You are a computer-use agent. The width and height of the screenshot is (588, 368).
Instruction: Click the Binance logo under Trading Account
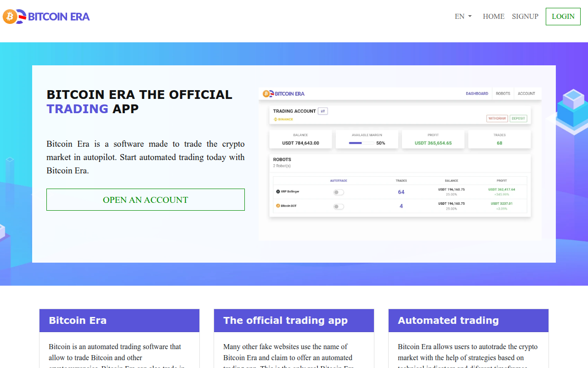(283, 119)
